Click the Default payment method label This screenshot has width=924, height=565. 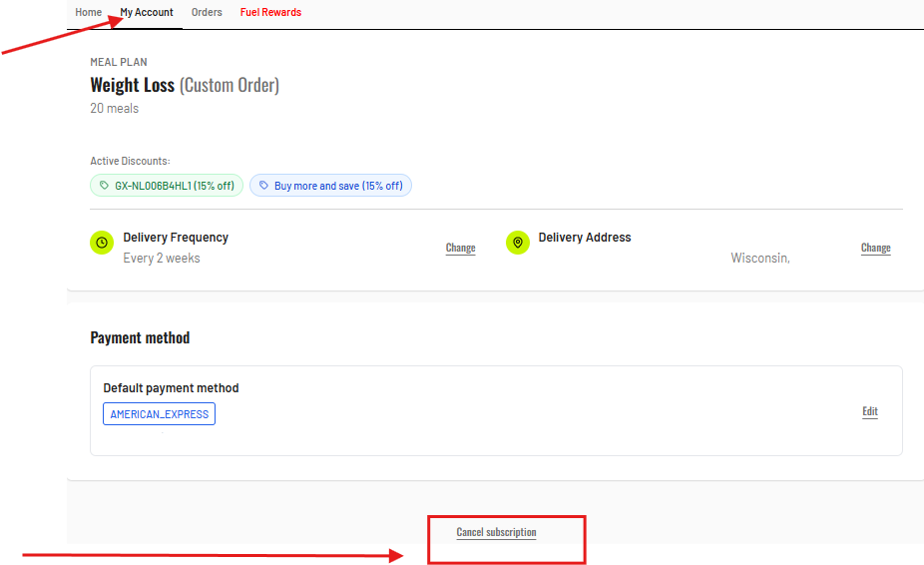click(x=171, y=388)
